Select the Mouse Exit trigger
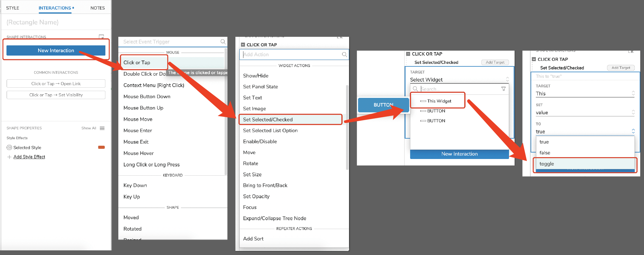The height and width of the screenshot is (255, 644). tap(136, 142)
